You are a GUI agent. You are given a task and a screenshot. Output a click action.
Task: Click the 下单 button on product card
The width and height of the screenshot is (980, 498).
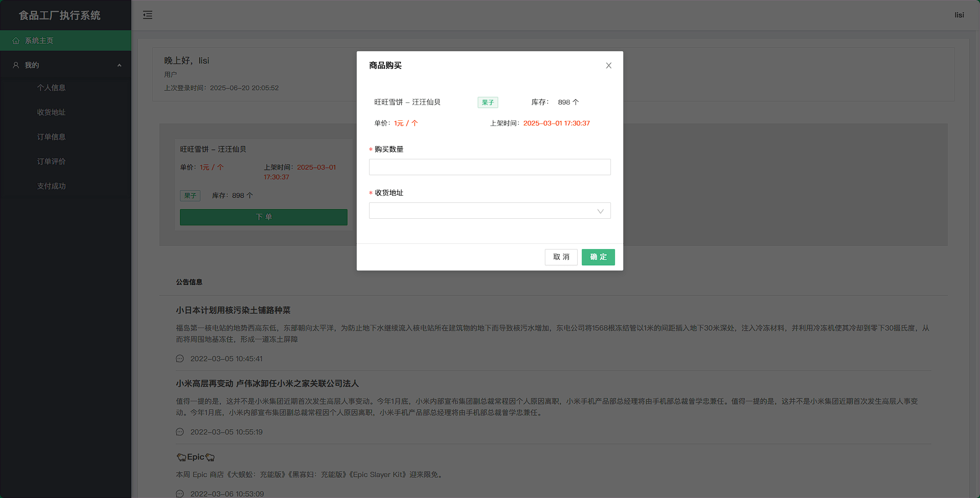point(263,217)
